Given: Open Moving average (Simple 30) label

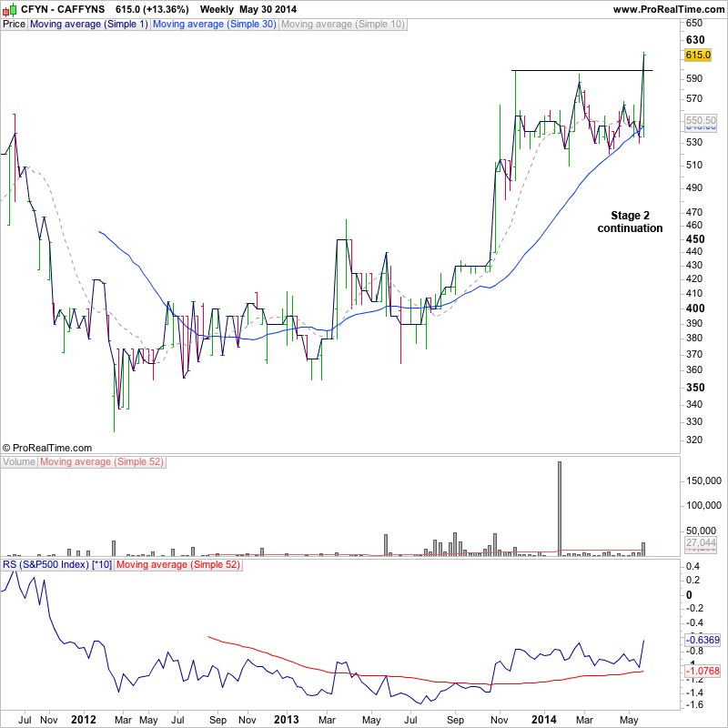Looking at the screenshot, I should tap(215, 25).
